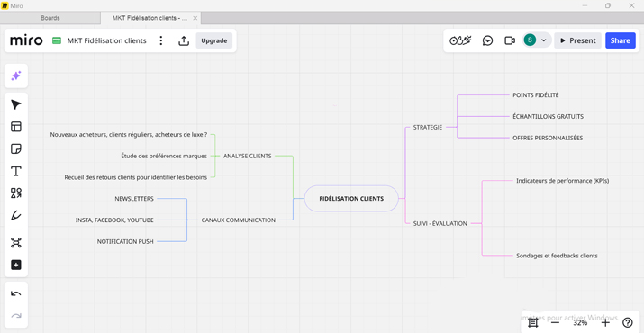644x333 pixels.
Task: Select Indicateurs de performance (KPIs) node
Action: [562, 181]
